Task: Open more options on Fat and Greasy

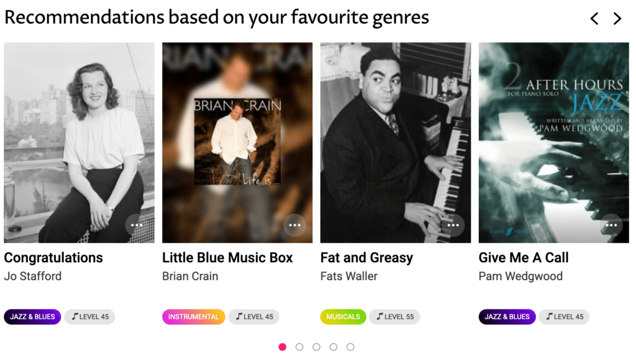Action: 453,225
